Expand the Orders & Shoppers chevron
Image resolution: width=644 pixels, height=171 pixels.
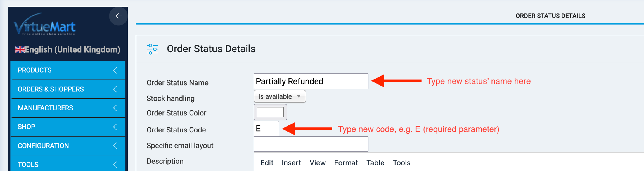[x=115, y=89]
